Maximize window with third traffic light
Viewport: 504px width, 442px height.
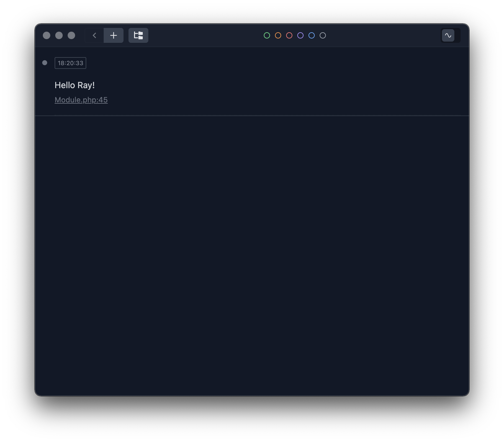click(x=71, y=35)
